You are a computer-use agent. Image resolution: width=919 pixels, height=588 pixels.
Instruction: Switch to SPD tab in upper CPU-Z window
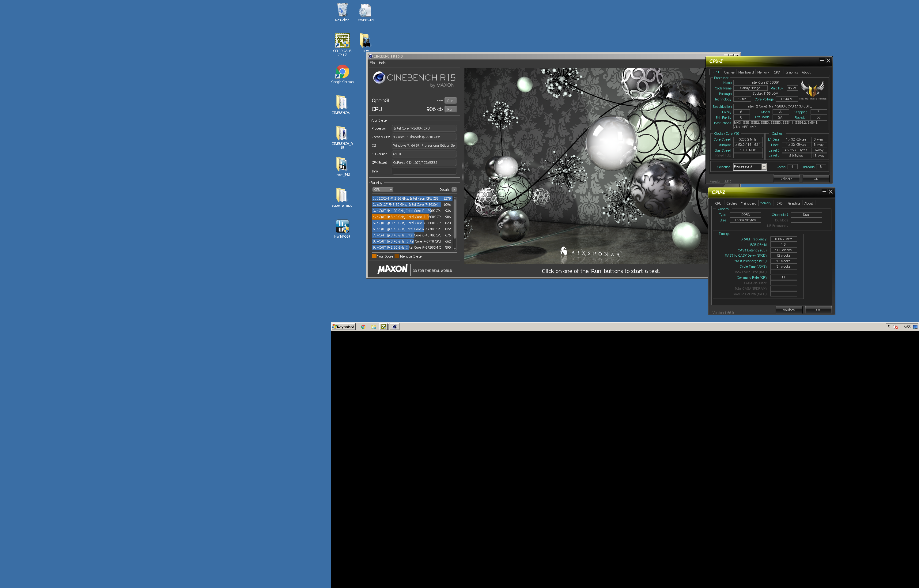tap(777, 72)
